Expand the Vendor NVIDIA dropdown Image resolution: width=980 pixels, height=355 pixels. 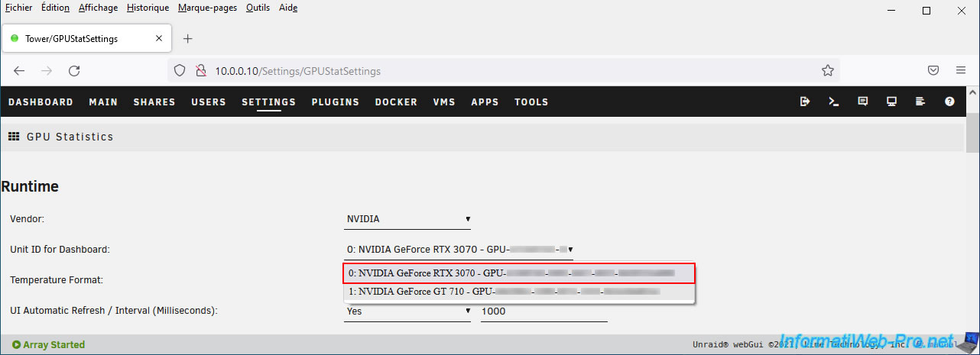pyautogui.click(x=407, y=219)
